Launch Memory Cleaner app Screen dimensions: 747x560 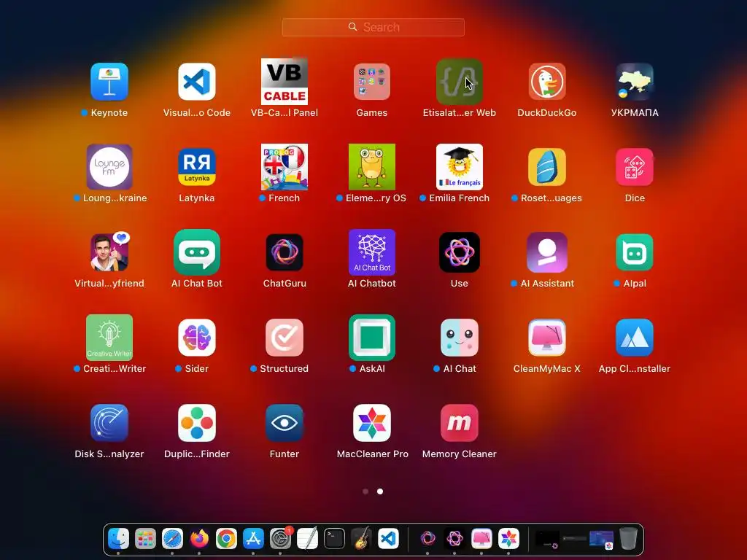click(x=460, y=423)
